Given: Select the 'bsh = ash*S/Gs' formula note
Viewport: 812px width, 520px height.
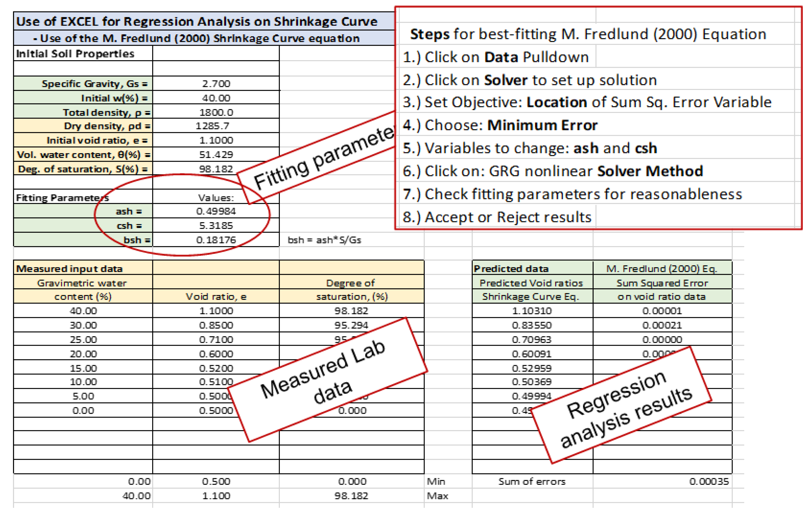Looking at the screenshot, I should coord(324,240).
